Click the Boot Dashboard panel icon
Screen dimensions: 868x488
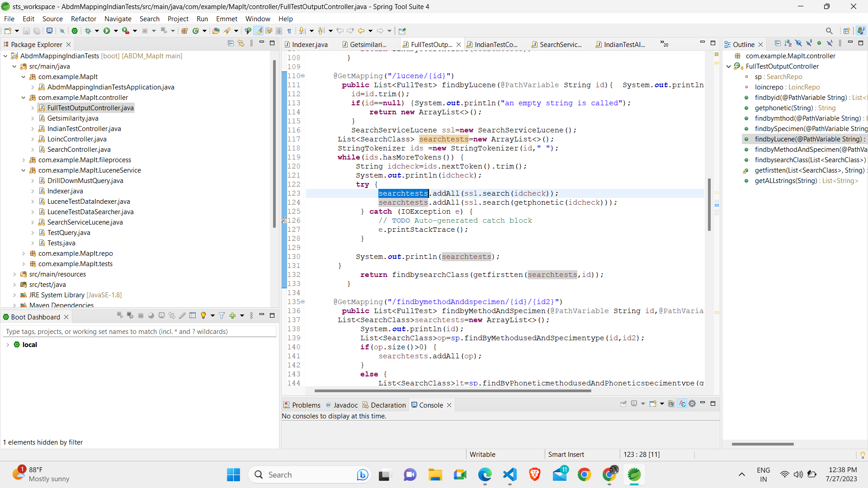[5, 316]
